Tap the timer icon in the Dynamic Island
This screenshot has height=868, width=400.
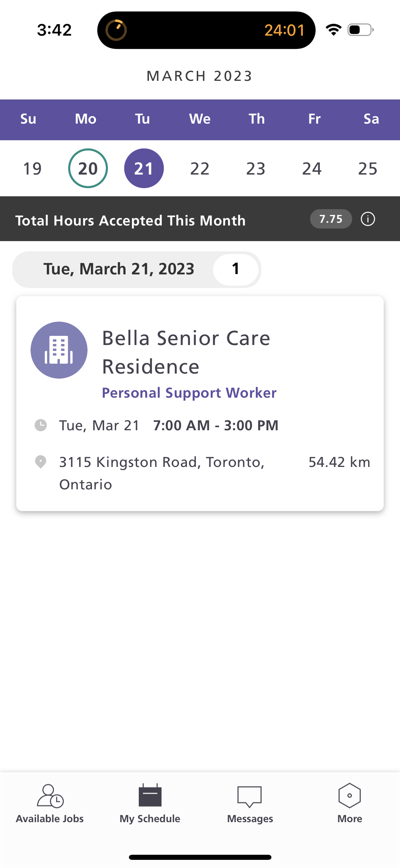coord(116,30)
